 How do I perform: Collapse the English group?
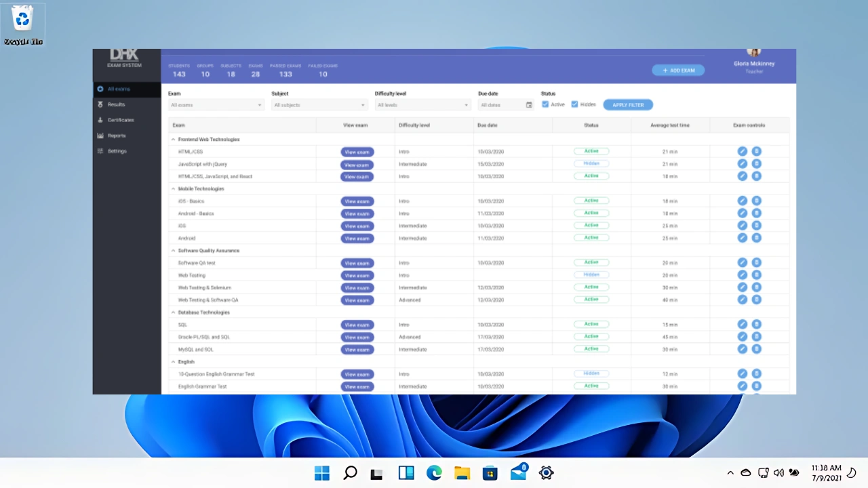coord(173,362)
